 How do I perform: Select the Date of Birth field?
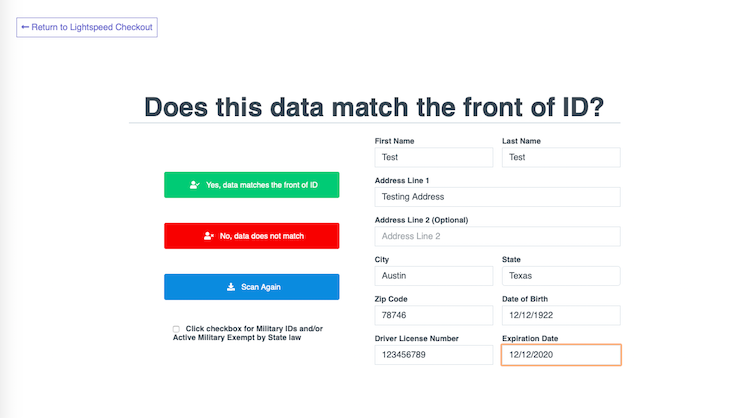coord(561,315)
